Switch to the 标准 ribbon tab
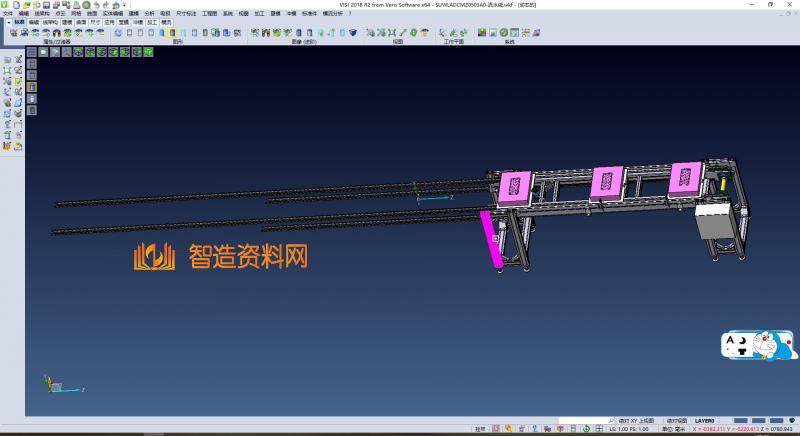 click(19, 21)
